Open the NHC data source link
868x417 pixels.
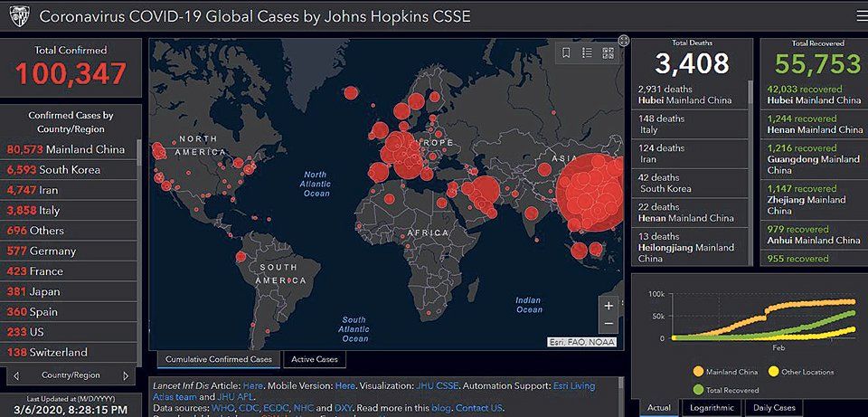tap(303, 408)
